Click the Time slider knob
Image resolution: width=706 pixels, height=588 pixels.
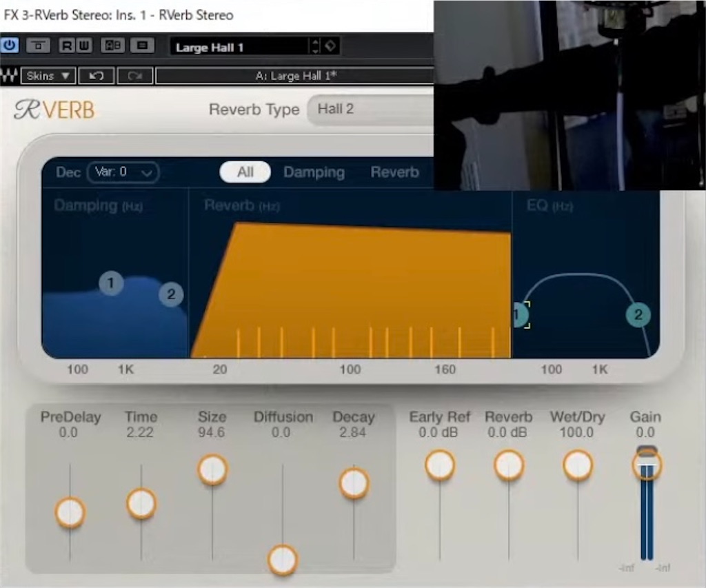click(141, 503)
